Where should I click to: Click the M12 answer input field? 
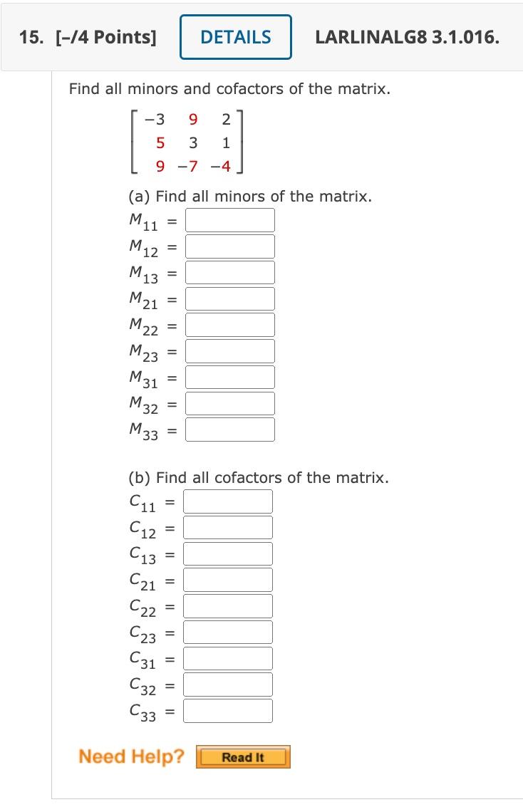[x=229, y=246]
